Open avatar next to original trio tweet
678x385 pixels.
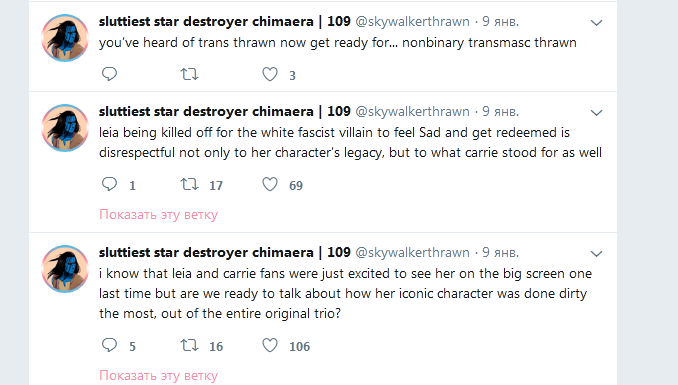(65, 269)
